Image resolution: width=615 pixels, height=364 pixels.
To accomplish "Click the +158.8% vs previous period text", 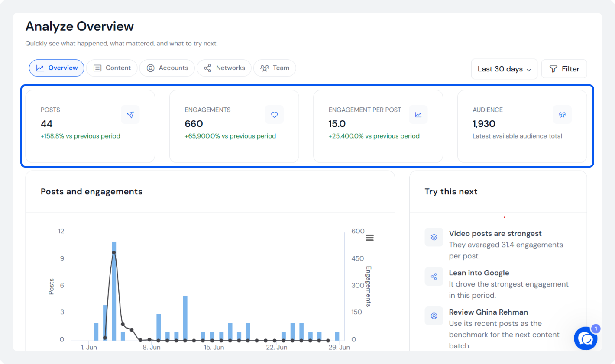I will (x=81, y=136).
